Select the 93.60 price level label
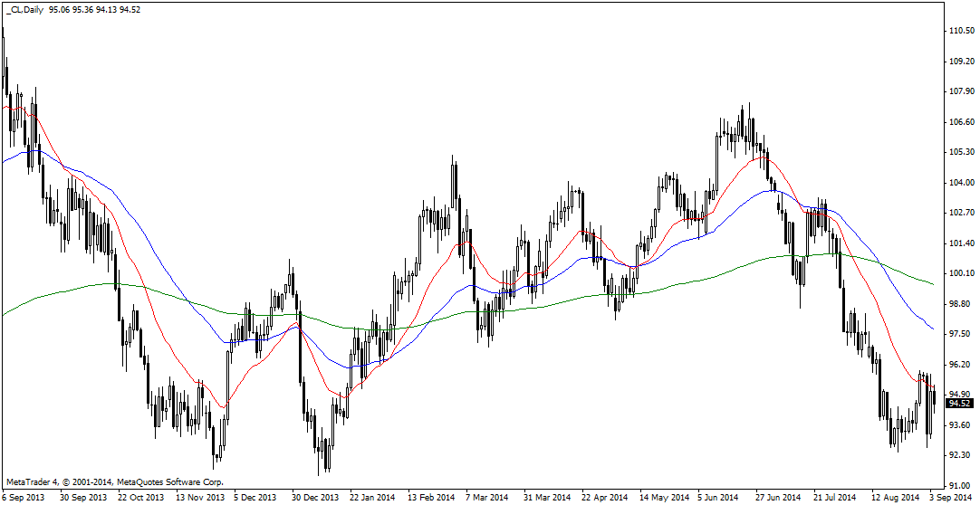This screenshot has height=505, width=980. pos(961,424)
